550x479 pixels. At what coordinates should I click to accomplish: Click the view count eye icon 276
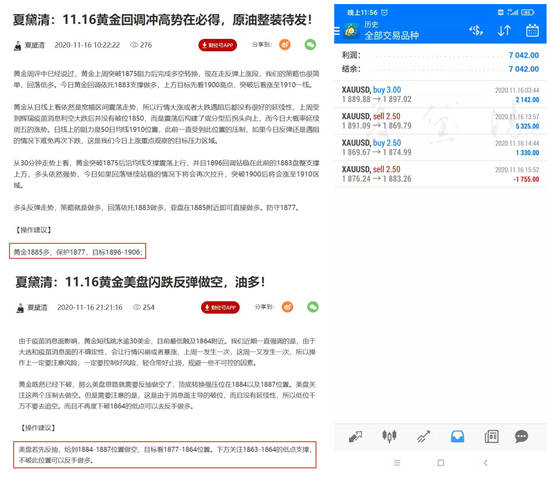[x=134, y=45]
